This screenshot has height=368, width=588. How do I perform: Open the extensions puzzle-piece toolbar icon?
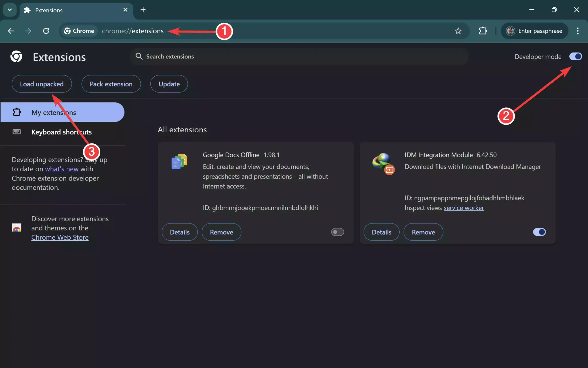pos(483,31)
